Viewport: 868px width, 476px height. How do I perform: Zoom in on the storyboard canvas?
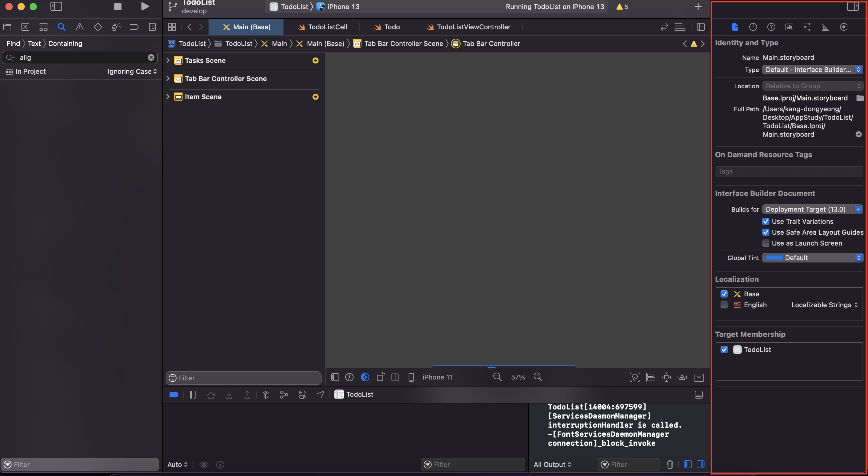click(x=538, y=377)
